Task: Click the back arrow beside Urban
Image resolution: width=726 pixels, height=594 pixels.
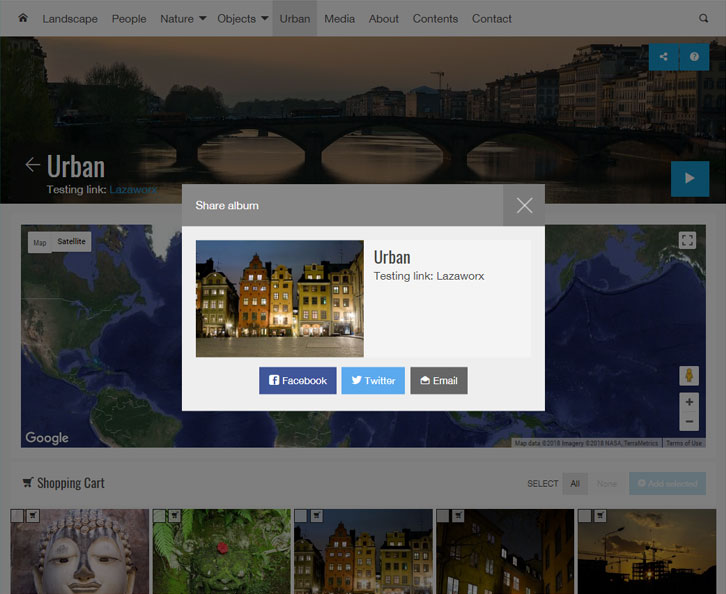Action: 33,165
